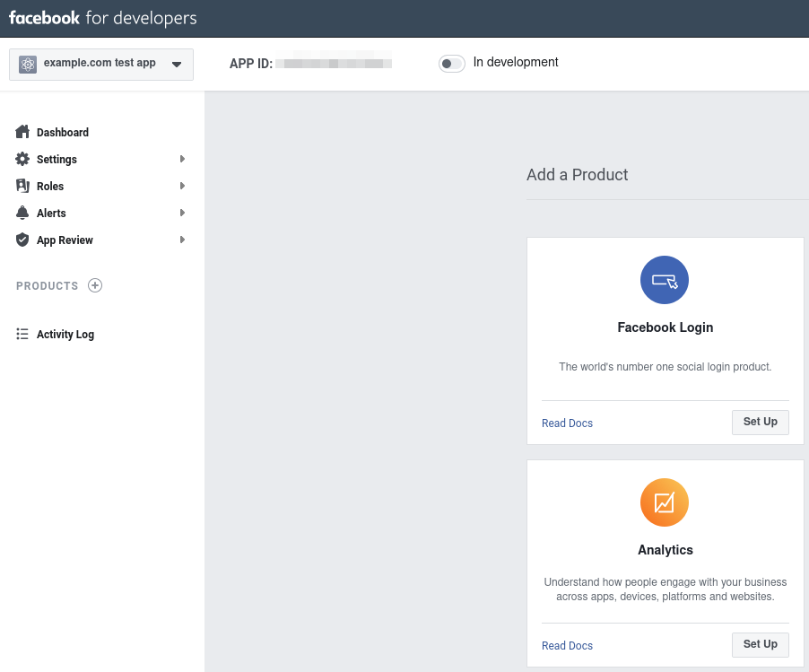
Task: Read Docs for Analytics
Action: coord(567,646)
